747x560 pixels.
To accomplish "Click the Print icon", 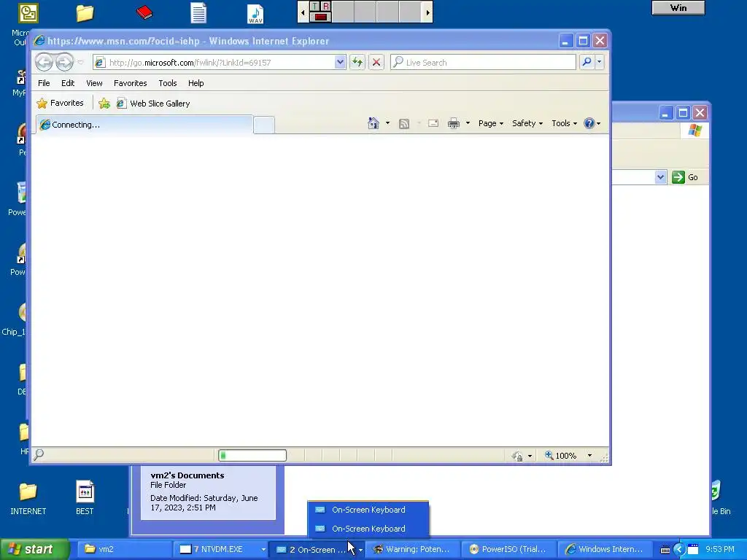I will click(454, 123).
